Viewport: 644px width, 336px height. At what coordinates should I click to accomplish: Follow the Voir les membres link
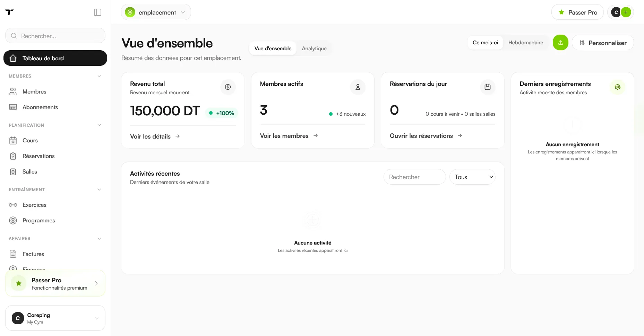click(x=289, y=136)
